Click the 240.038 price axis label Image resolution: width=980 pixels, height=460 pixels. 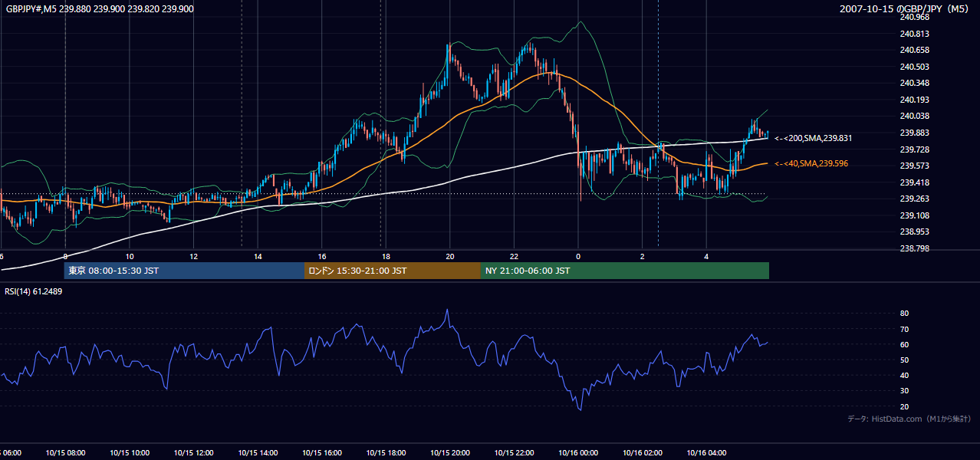915,116
